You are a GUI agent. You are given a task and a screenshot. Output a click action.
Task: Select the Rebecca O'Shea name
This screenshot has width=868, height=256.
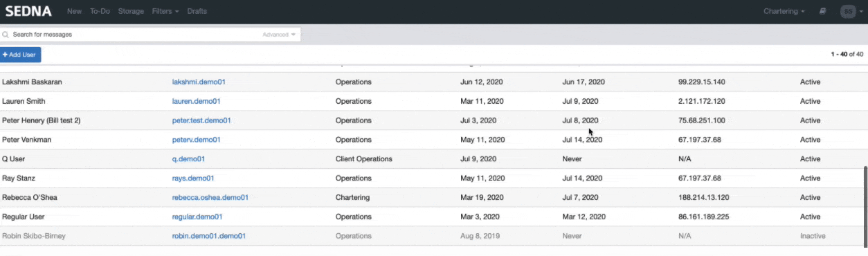(x=30, y=198)
